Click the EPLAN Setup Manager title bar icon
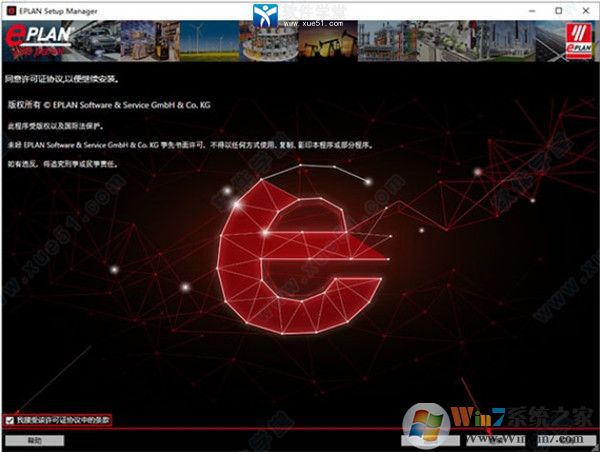 click(x=11, y=11)
